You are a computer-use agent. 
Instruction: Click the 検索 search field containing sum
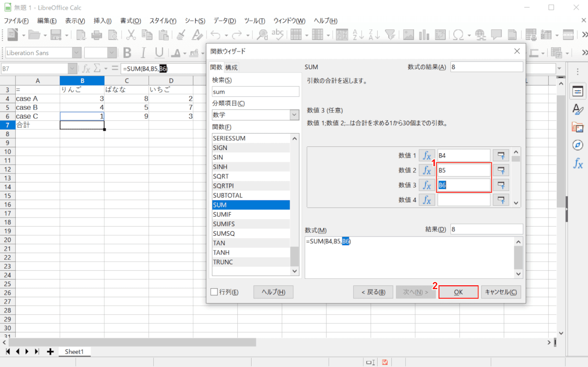[x=255, y=92]
